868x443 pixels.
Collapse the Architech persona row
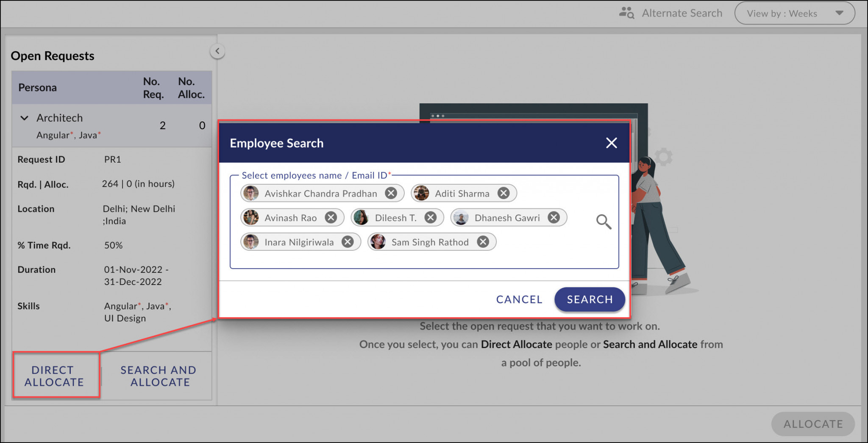point(24,118)
